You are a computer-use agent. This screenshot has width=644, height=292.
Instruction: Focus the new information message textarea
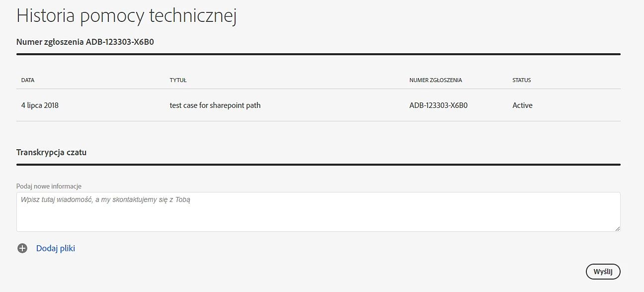(x=318, y=211)
